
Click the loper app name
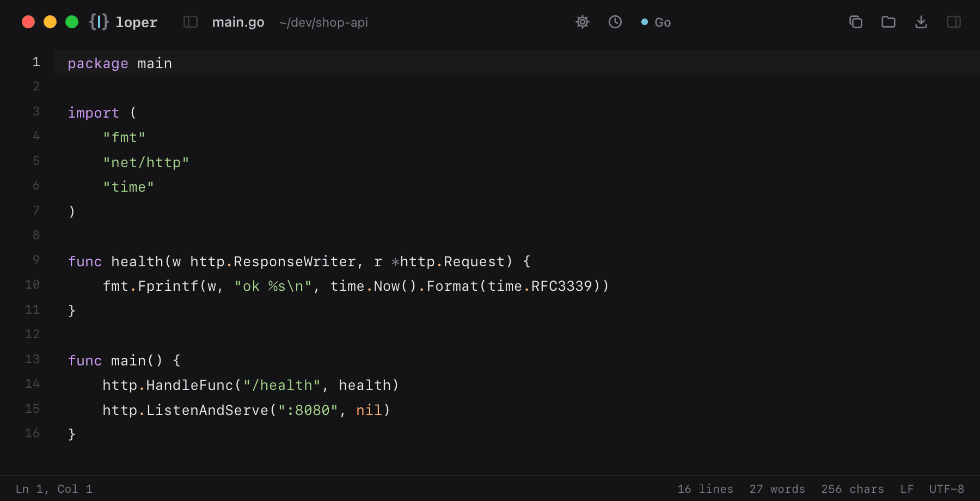click(136, 22)
